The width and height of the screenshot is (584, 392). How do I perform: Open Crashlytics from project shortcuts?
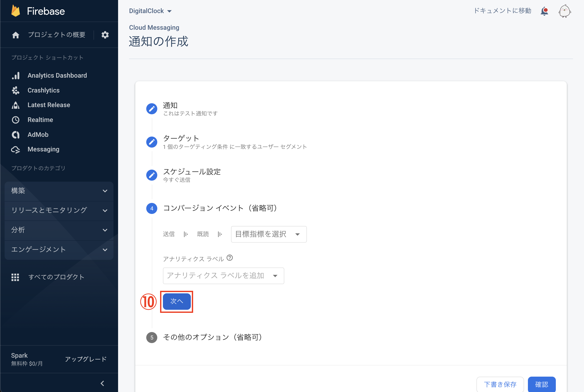tap(43, 90)
